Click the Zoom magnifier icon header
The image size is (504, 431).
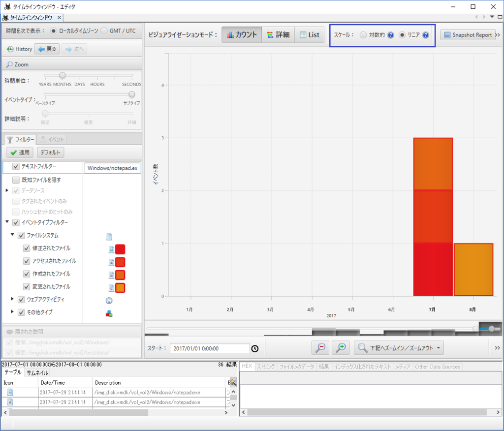pos(10,64)
